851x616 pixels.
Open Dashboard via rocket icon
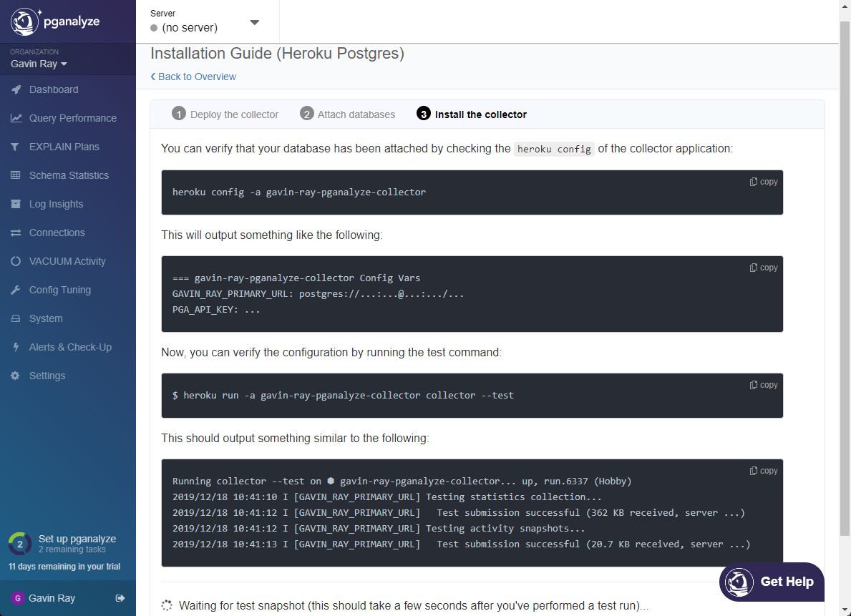pyautogui.click(x=16, y=89)
